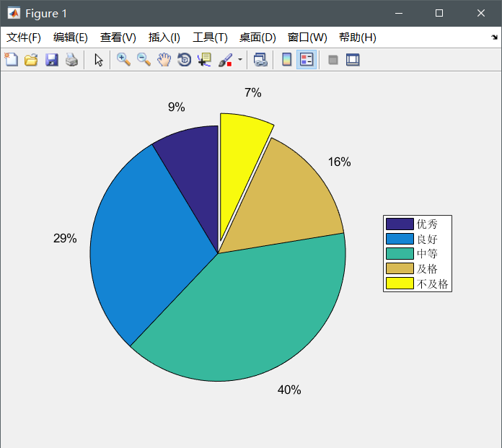Close the Figure 1 window
This screenshot has width=502, height=448.
tap(481, 13)
